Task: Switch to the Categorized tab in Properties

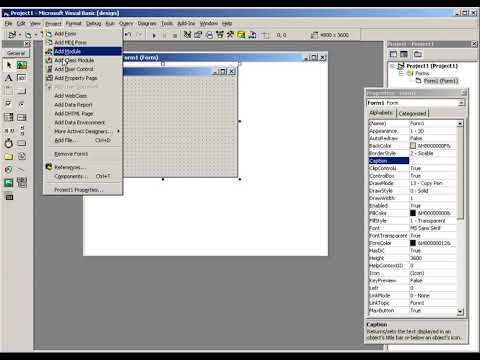Action: click(412, 114)
